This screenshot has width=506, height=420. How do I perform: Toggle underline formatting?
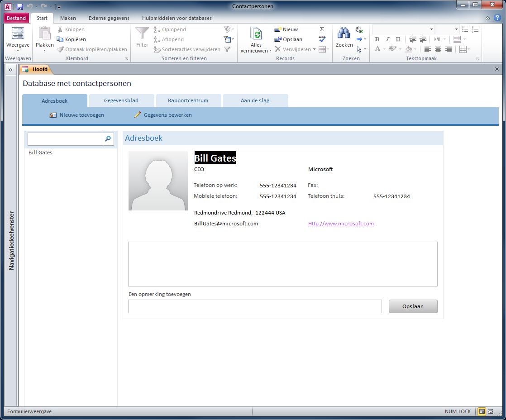pyautogui.click(x=398, y=39)
